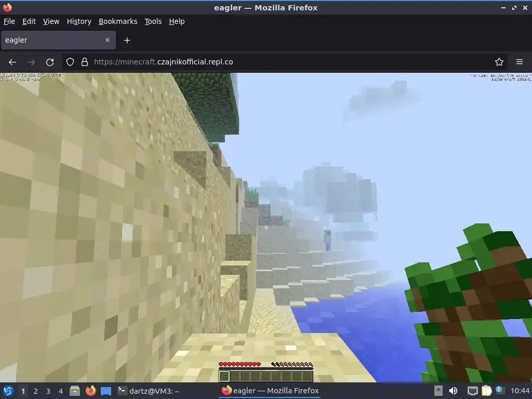Screen dimensions: 532x399
Task: Click the health hearts bar in game
Action: [240, 364]
